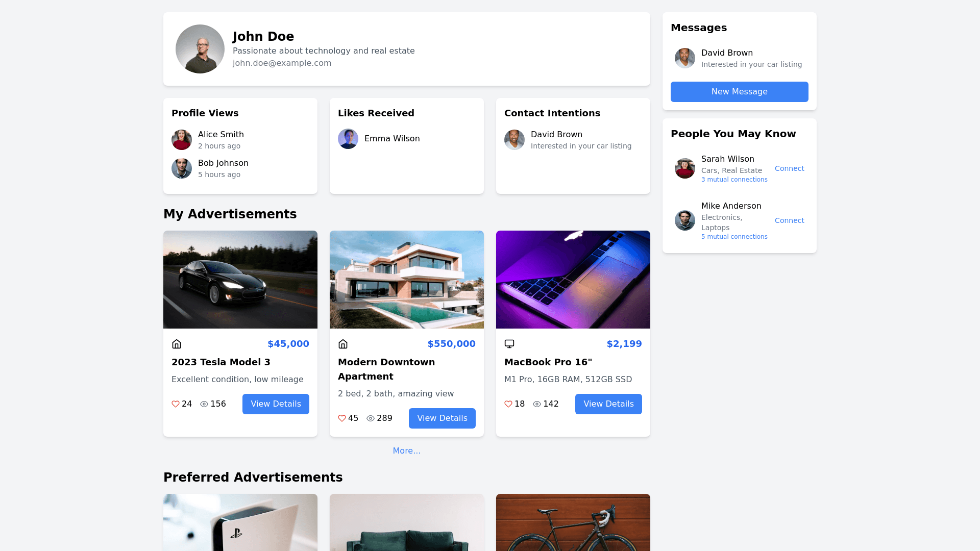
Task: Click the eye views icon on Tesla listing
Action: (x=204, y=404)
